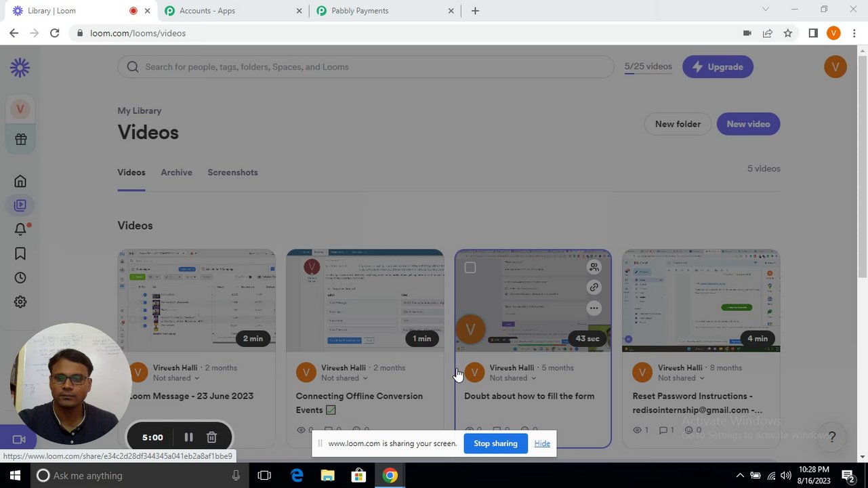The width and height of the screenshot is (868, 488).
Task: Open settings gear icon in sidebar
Action: [20, 302]
